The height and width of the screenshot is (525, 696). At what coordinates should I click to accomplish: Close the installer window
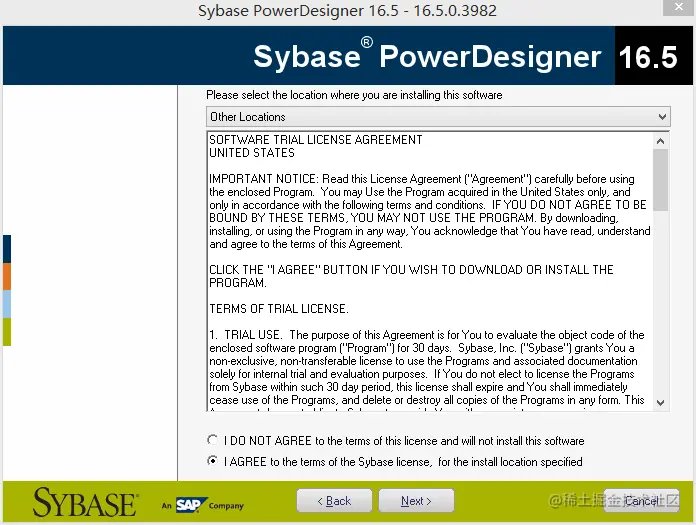coord(679,7)
